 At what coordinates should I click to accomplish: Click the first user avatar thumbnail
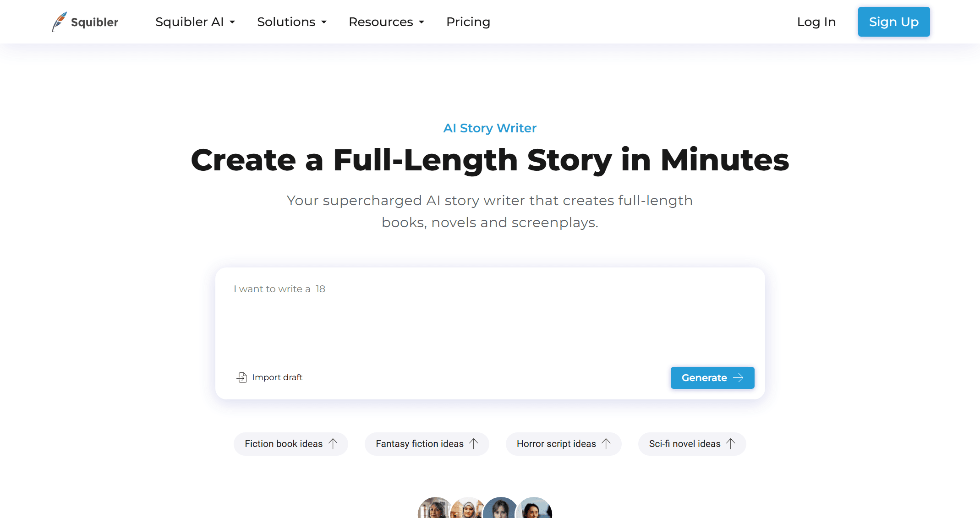pos(434,509)
